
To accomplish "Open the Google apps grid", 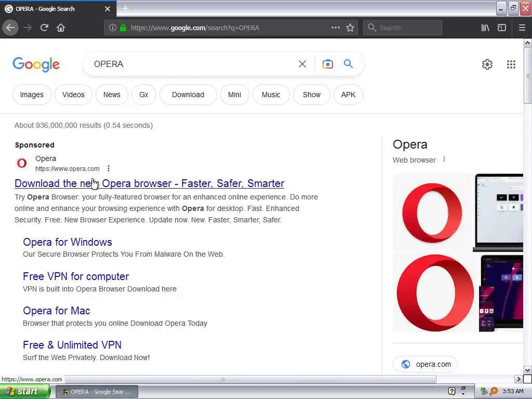I will [511, 64].
